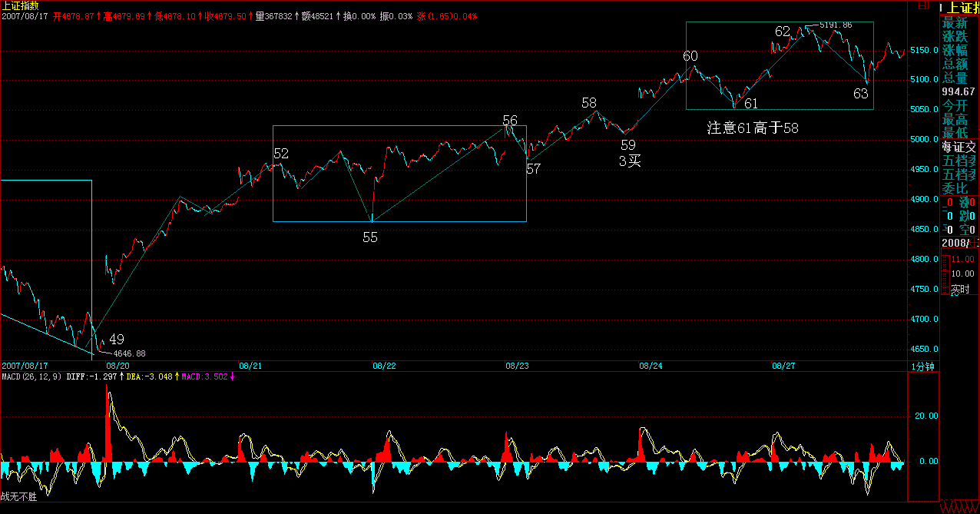Click the 上证指数 title at top-left
The image size is (980, 514).
(x=18, y=5)
